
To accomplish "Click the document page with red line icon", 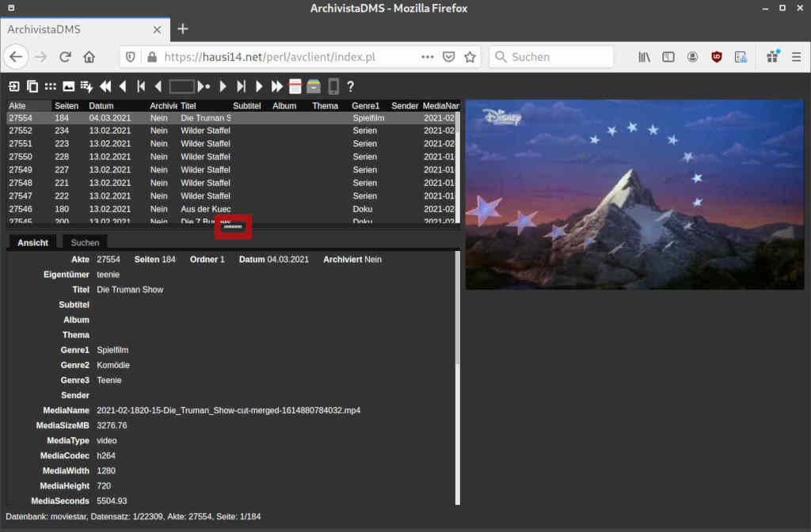I will point(295,86).
